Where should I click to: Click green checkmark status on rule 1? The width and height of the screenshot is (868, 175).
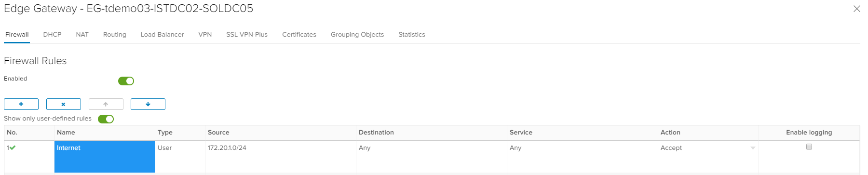tap(13, 148)
